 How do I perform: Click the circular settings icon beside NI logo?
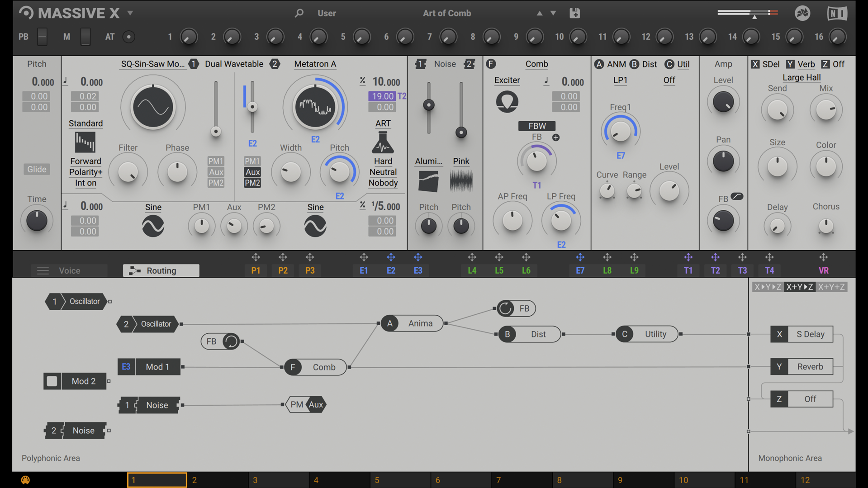point(802,14)
